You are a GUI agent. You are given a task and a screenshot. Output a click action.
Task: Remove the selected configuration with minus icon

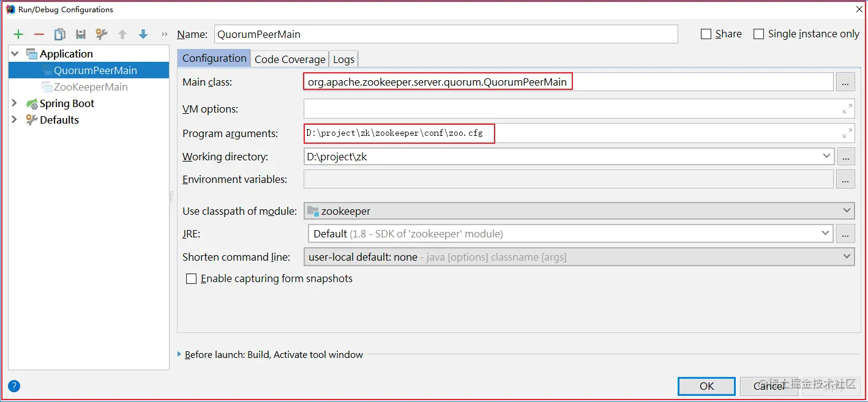click(x=39, y=34)
